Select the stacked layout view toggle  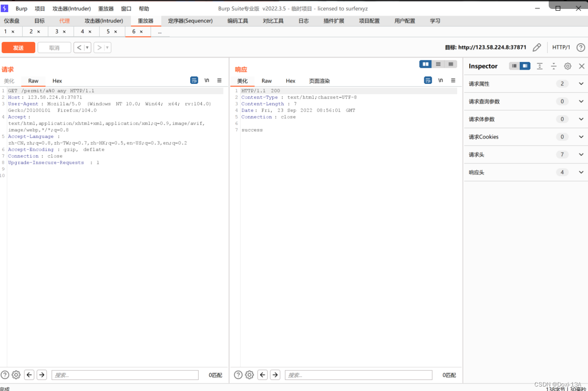pyautogui.click(x=438, y=64)
